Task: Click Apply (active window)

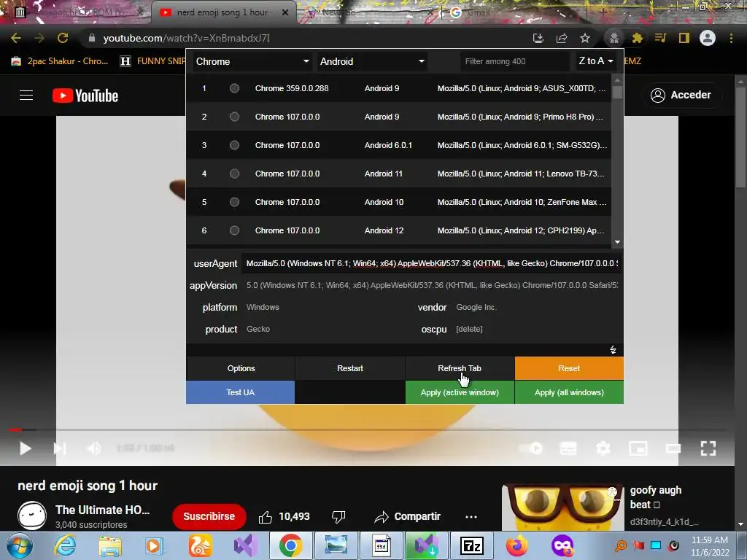Action: click(x=460, y=392)
